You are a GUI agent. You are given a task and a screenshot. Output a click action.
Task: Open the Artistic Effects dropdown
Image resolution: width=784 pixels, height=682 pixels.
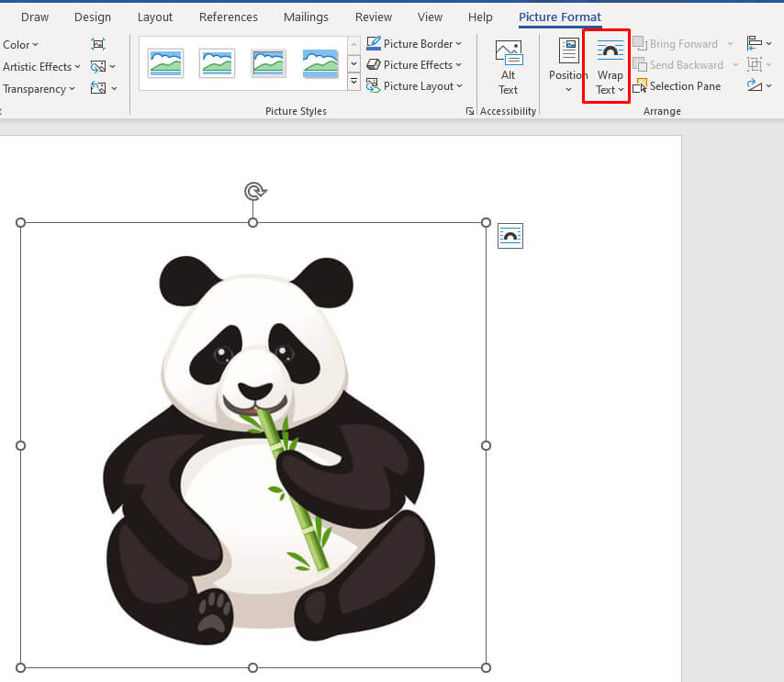tap(40, 66)
